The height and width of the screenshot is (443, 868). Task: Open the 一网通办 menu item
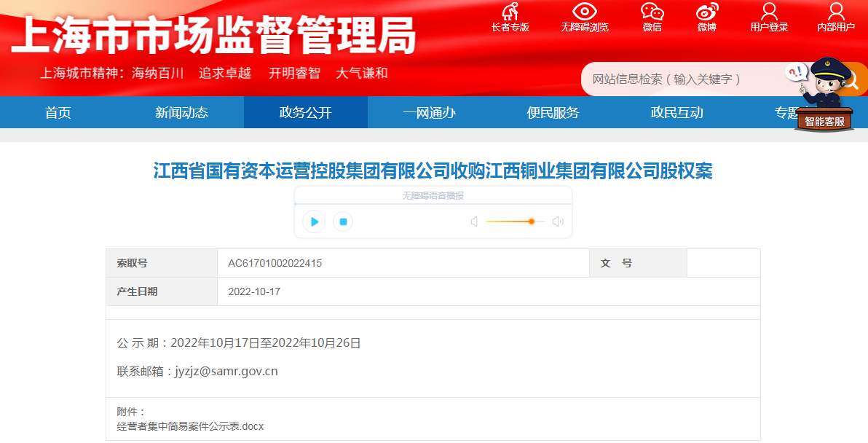(429, 112)
